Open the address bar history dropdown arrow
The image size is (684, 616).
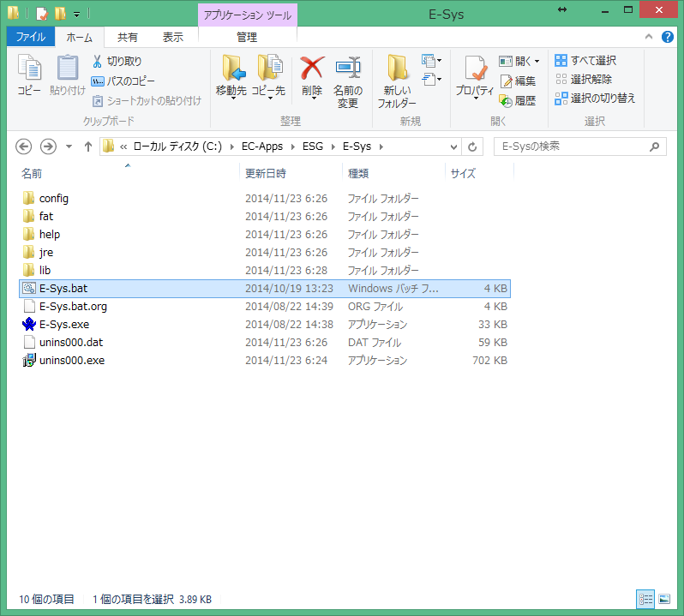(x=452, y=147)
